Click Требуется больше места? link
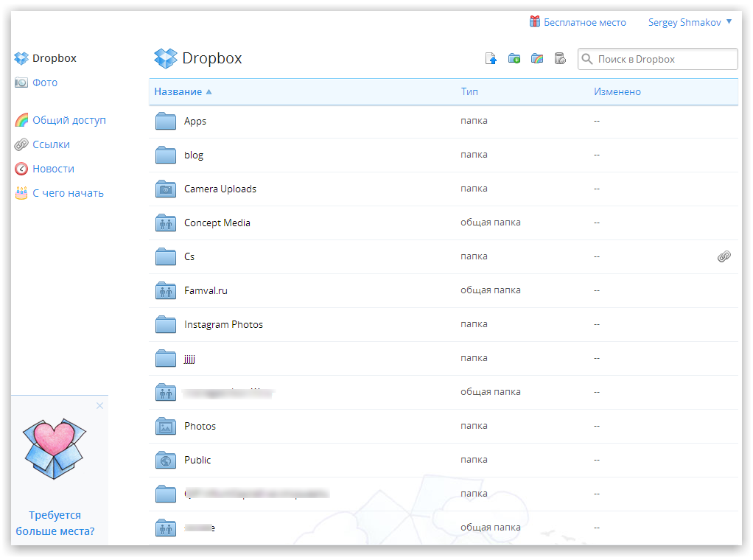This screenshot has width=753, height=560. [55, 523]
